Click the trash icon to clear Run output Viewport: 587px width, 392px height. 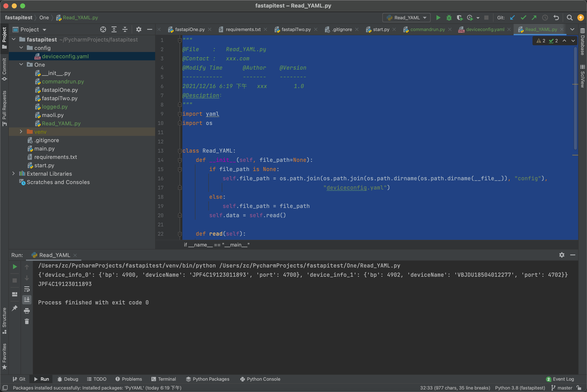click(27, 322)
